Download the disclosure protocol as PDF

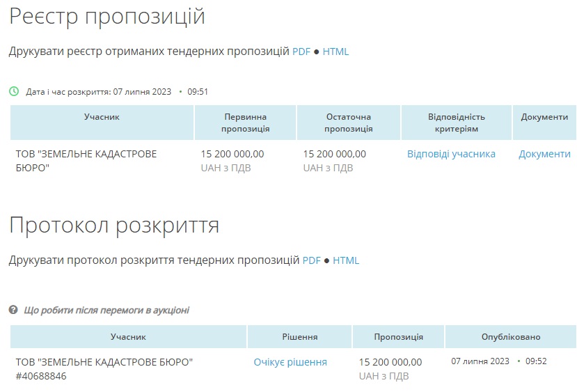point(311,260)
